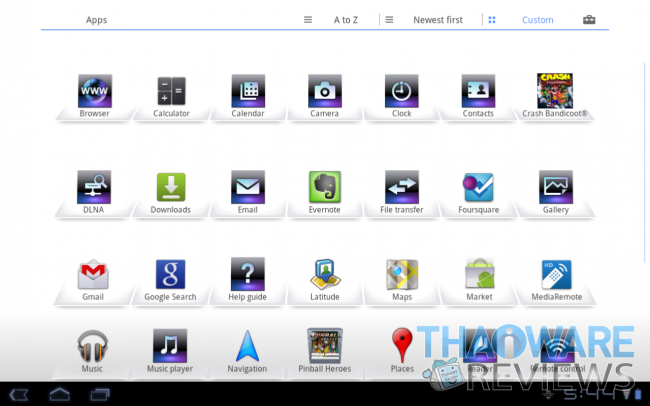Click the vertical scrollbar on the right
Image resolution: width=650 pixels, height=406 pixels.
pos(645,163)
